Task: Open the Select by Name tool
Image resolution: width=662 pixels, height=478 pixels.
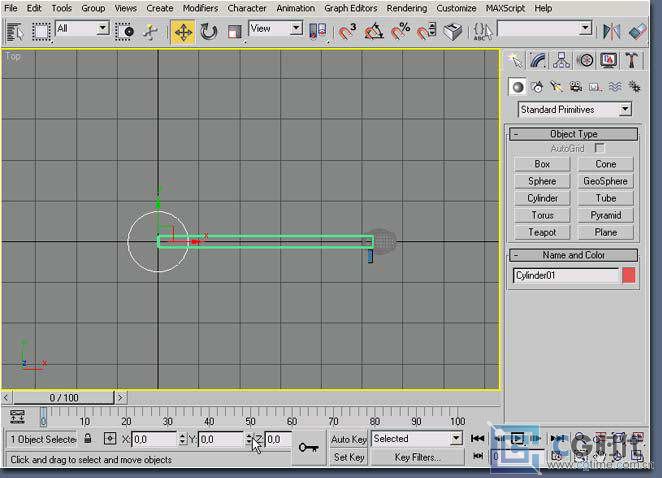Action: (15, 32)
